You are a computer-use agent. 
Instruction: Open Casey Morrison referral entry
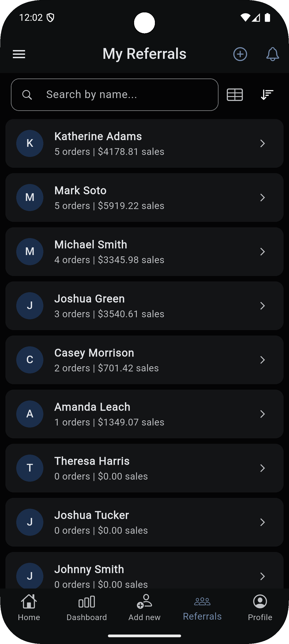(144, 360)
